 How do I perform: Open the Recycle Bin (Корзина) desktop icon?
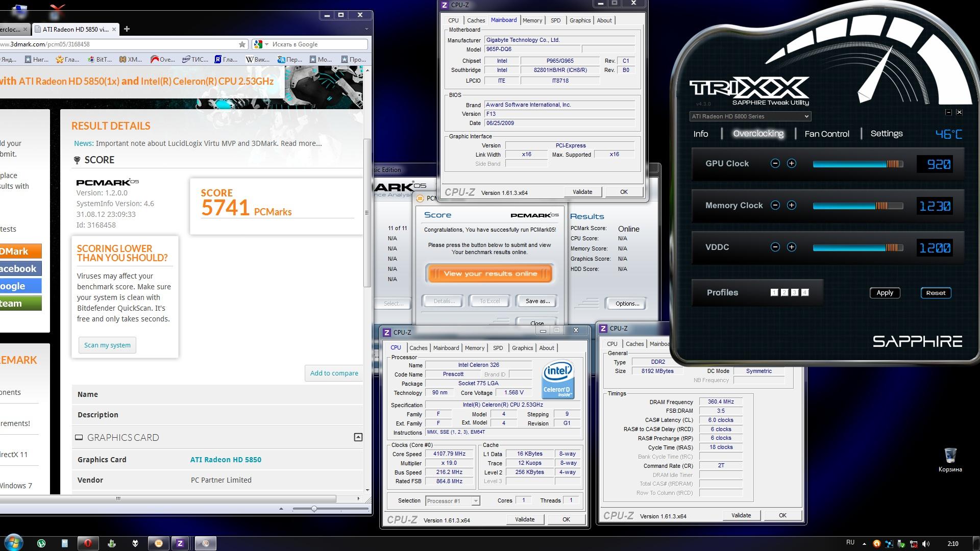click(950, 460)
